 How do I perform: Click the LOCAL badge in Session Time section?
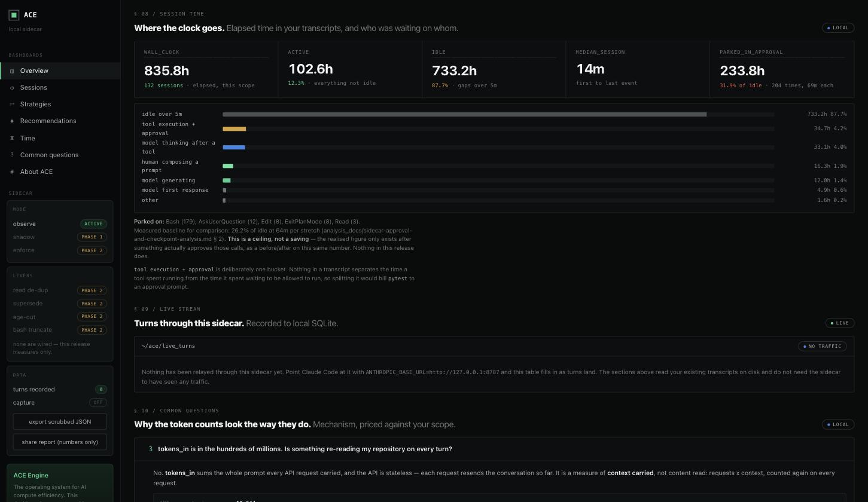pyautogui.click(x=838, y=27)
